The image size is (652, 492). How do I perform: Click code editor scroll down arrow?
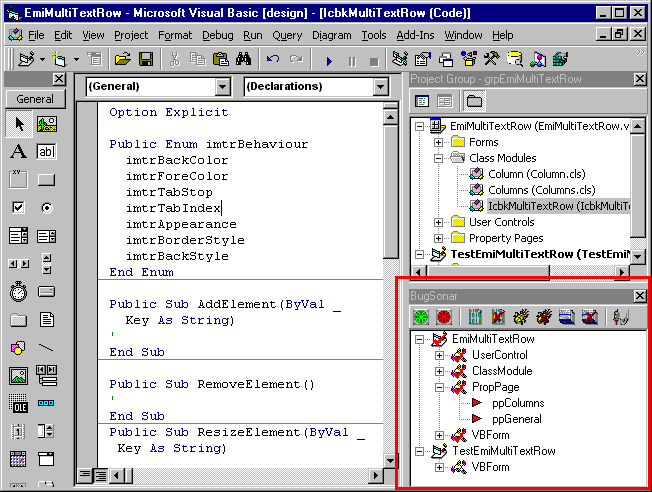[390, 461]
